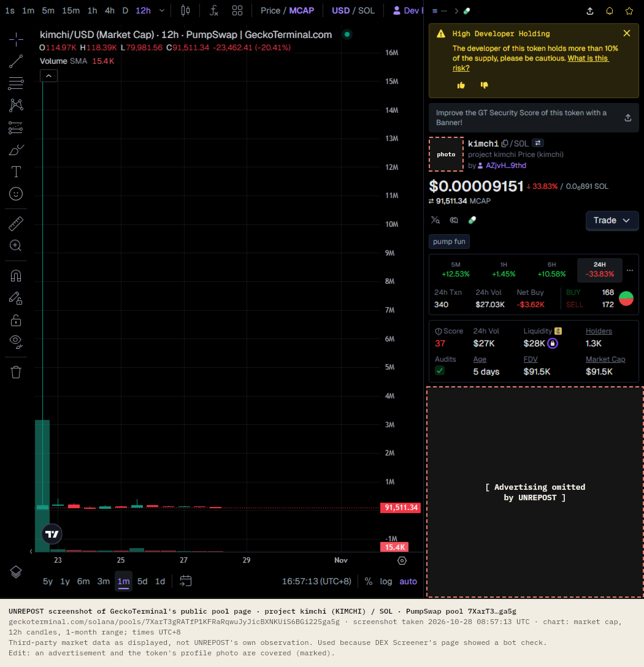The image size is (644, 667).
Task: Select the 6H change tab
Action: click(x=551, y=270)
